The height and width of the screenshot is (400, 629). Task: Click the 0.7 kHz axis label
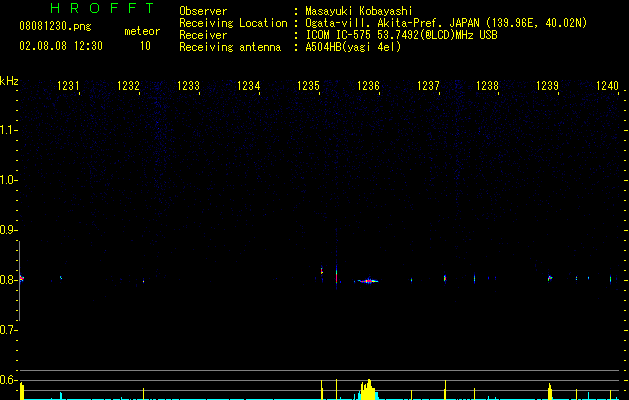pos(8,330)
